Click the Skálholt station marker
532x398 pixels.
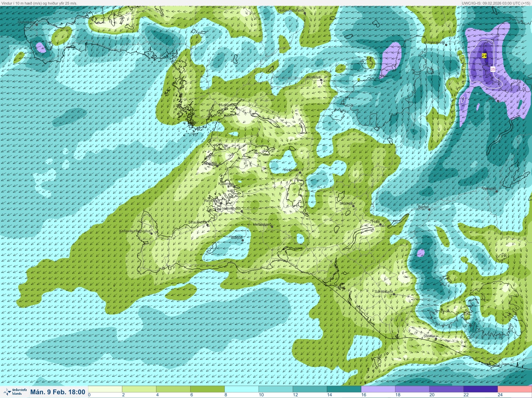click(353, 206)
